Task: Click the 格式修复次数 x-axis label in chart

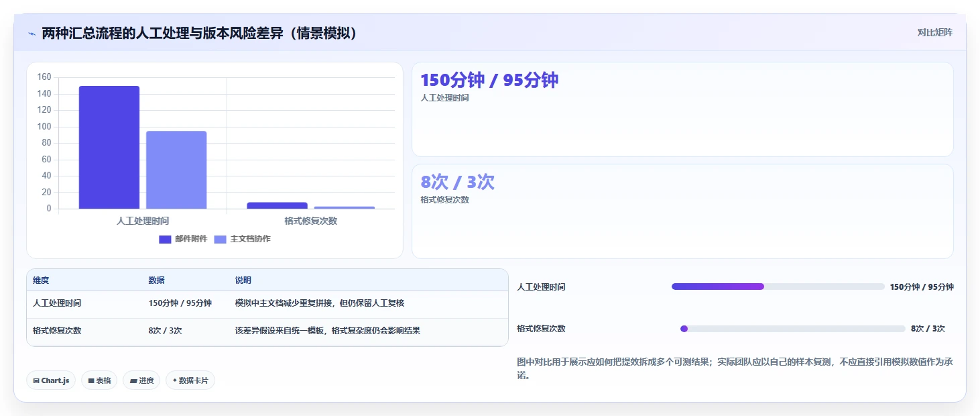Action: pos(310,221)
